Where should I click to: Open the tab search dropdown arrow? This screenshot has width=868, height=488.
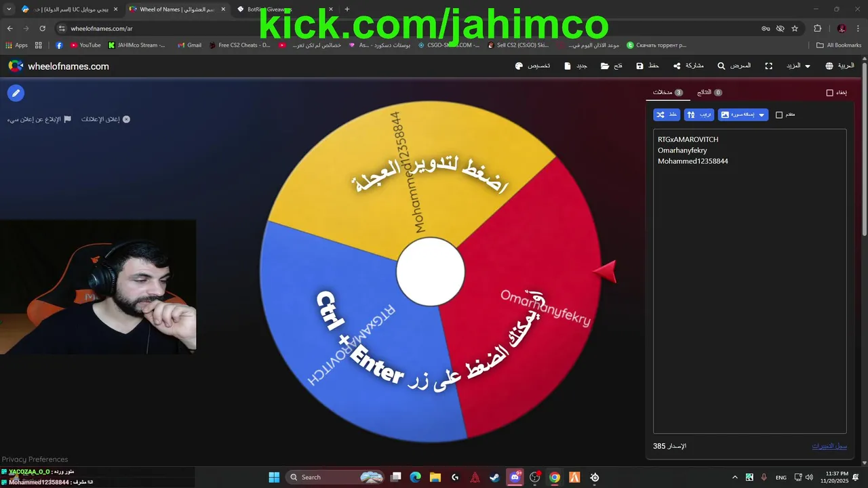(9, 9)
